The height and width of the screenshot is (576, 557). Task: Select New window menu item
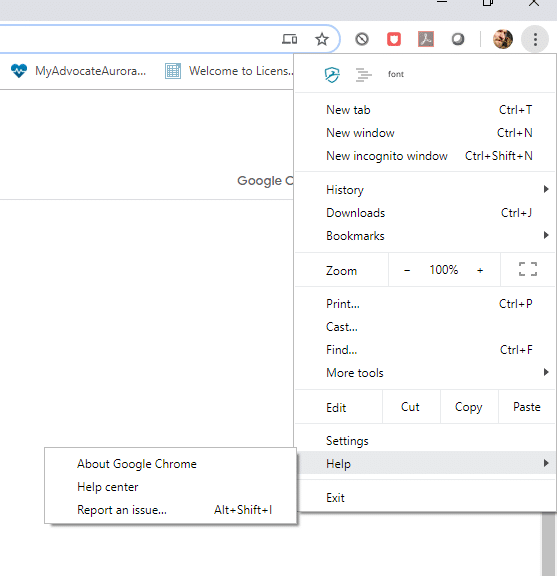coord(425,133)
